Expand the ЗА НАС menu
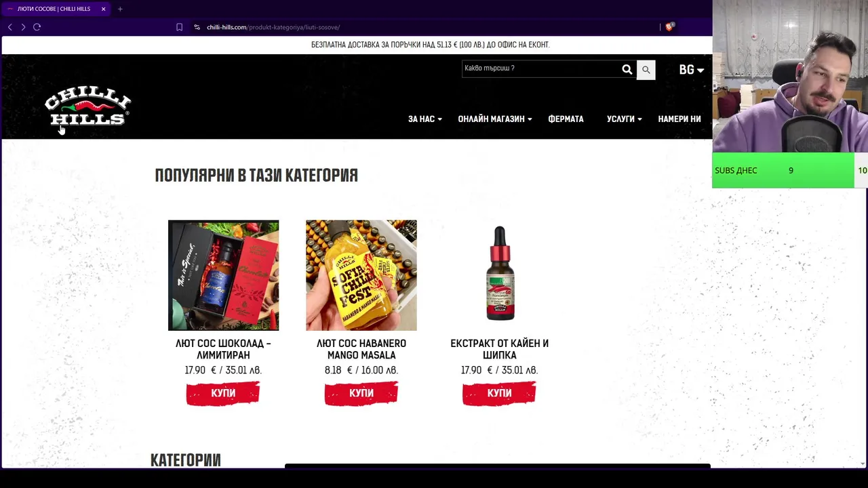Viewport: 868px width, 488px height. (425, 119)
